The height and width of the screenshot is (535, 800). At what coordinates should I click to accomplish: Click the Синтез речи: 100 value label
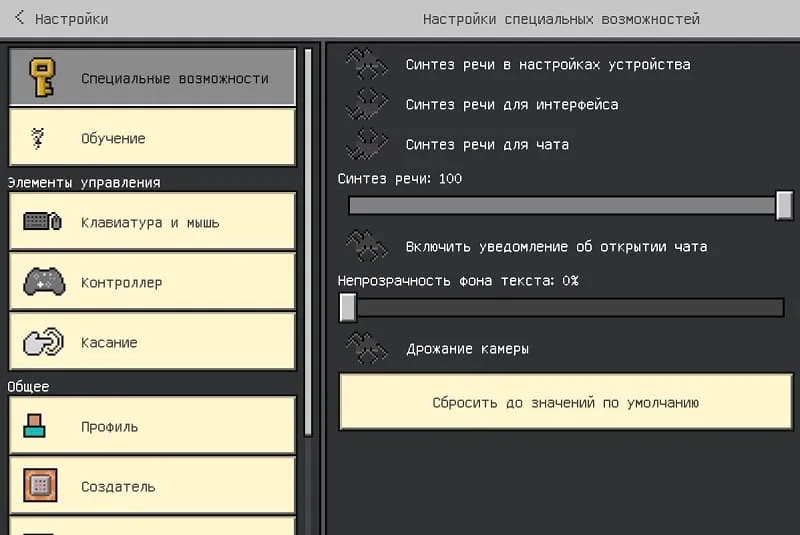click(x=399, y=179)
